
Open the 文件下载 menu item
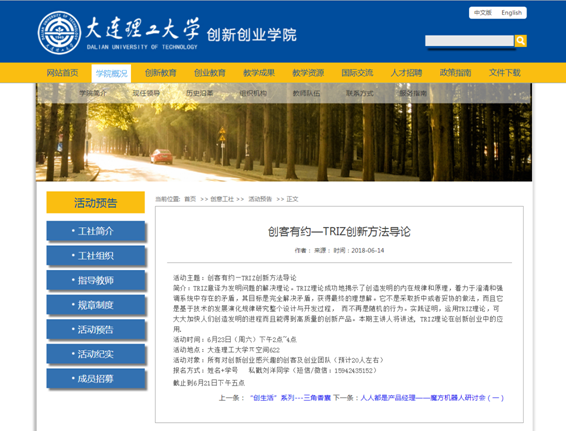tap(505, 73)
